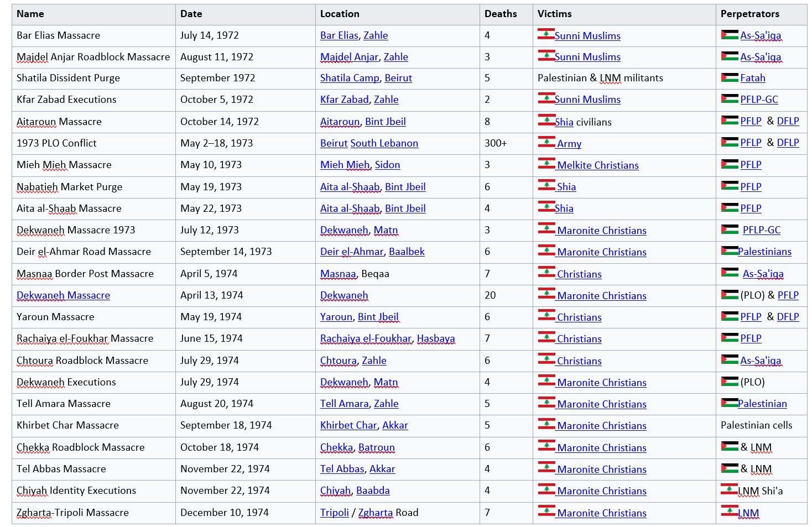Click the DFLP link in Aitaroun row
Viewport: 812px width, 527px height.
coord(788,121)
